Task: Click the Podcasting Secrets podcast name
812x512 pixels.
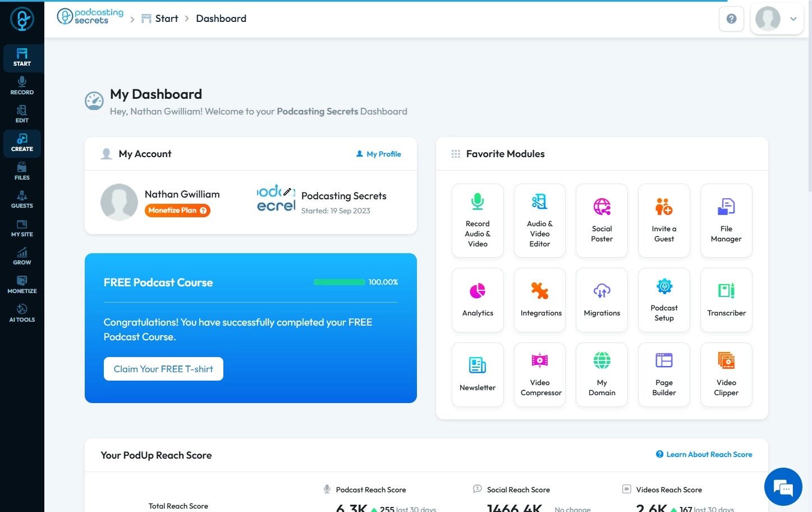Action: coord(344,196)
